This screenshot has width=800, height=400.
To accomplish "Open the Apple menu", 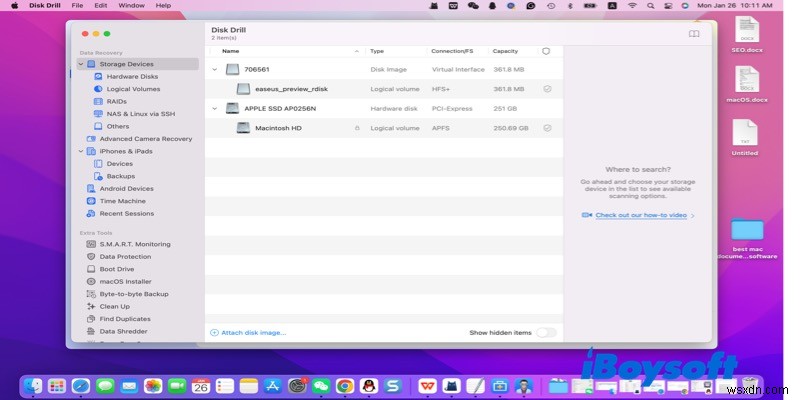I will (14, 6).
